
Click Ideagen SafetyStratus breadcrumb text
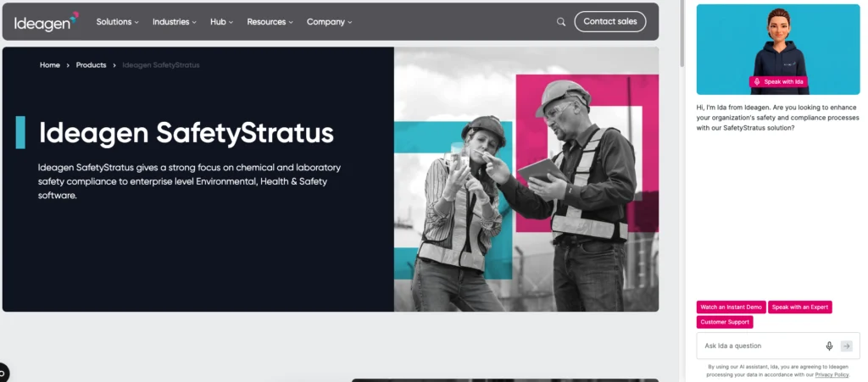click(160, 65)
